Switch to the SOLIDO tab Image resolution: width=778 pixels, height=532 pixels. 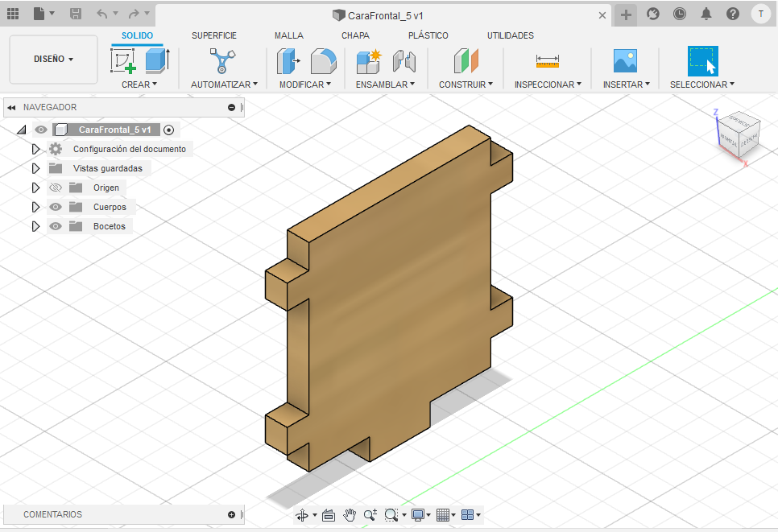(138, 35)
